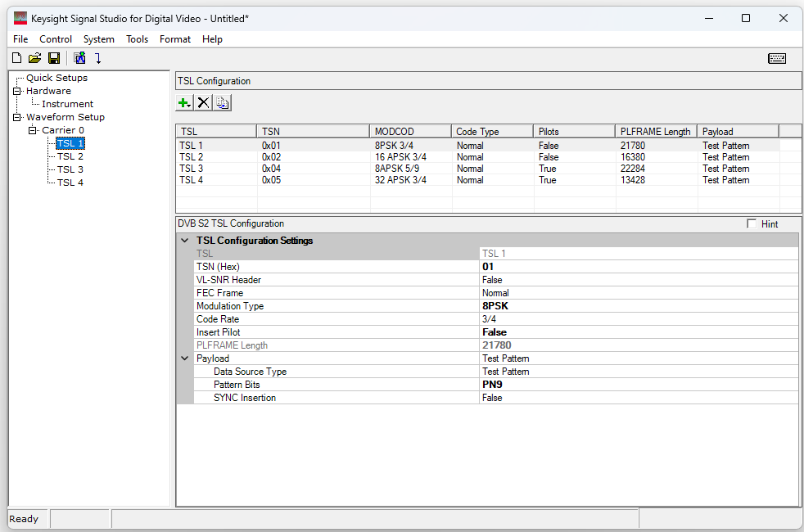Collapse the Carrier 0 tree node
This screenshot has height=532, width=804.
pos(32,130)
